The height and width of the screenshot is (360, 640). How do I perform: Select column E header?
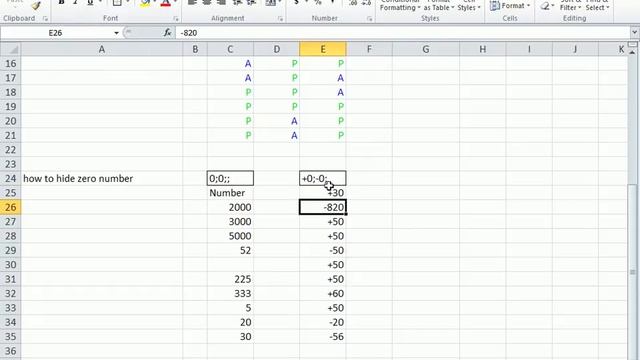click(x=322, y=49)
